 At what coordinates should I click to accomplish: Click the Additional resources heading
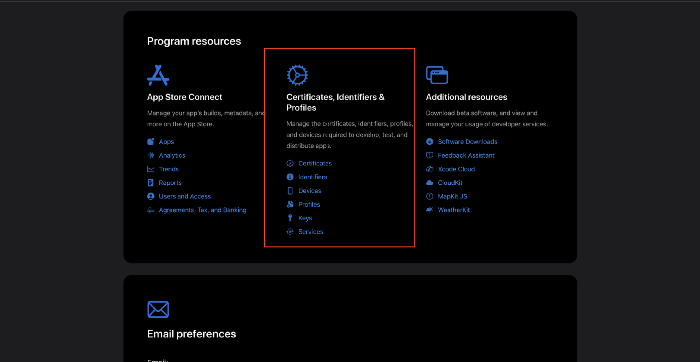click(467, 97)
